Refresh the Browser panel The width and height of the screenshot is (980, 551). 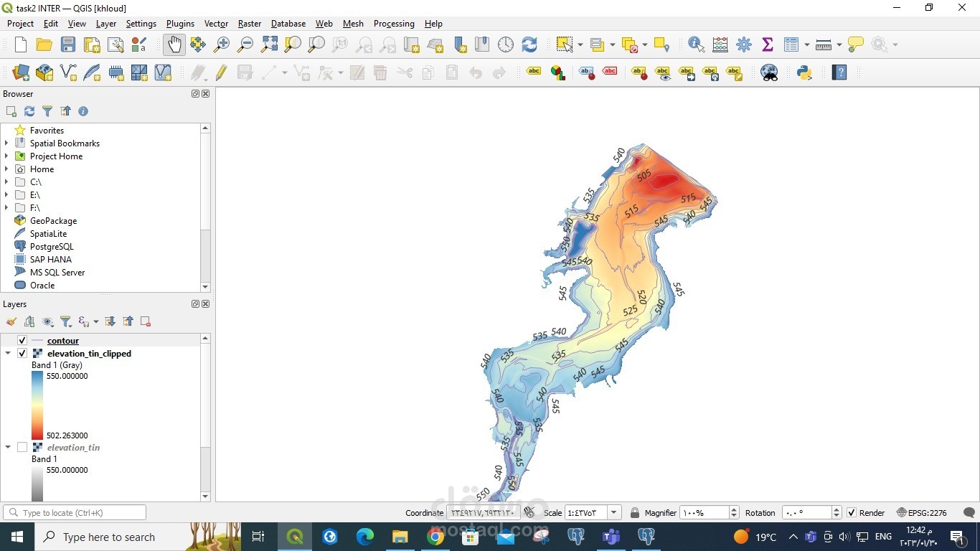(29, 111)
